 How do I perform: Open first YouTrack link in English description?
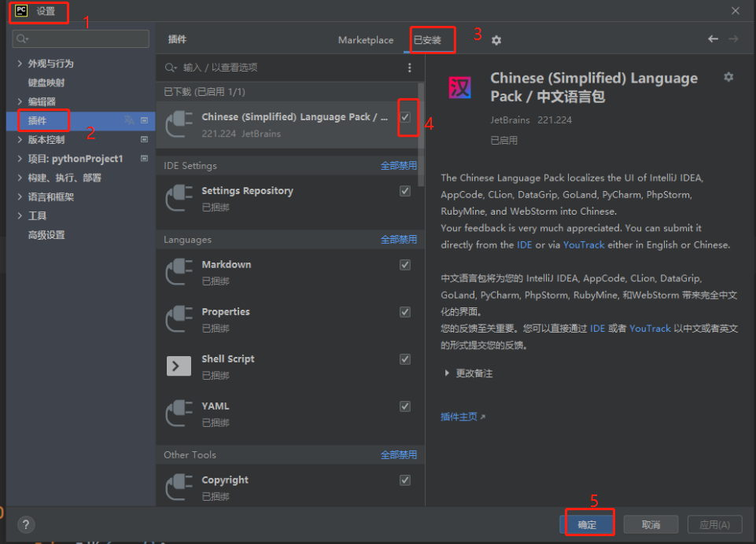pos(584,244)
